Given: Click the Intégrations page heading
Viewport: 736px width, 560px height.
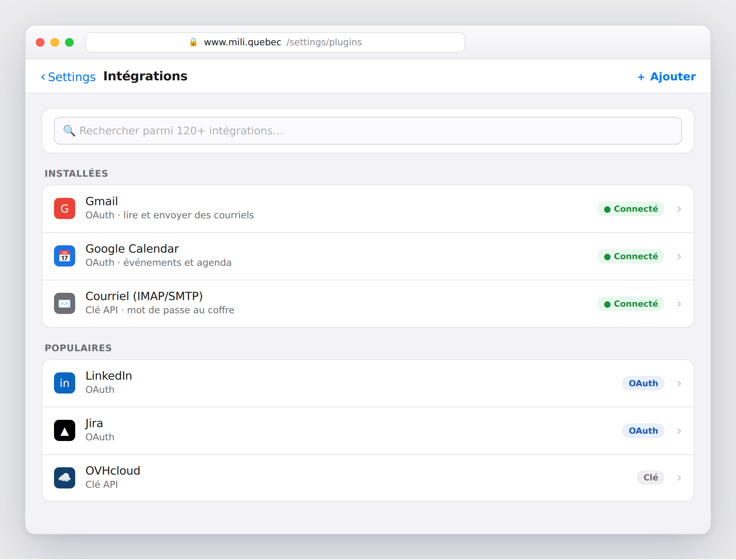Looking at the screenshot, I should point(145,76).
